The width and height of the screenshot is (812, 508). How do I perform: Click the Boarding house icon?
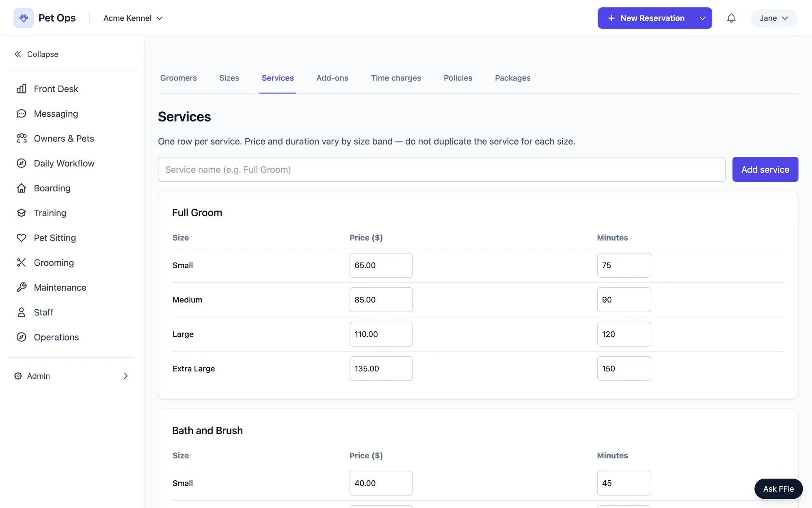(22, 188)
